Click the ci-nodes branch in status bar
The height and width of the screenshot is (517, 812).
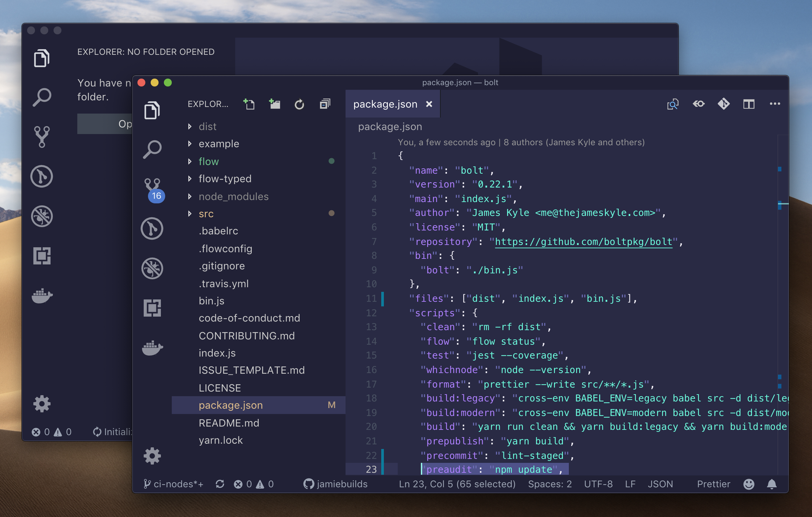[x=174, y=484]
